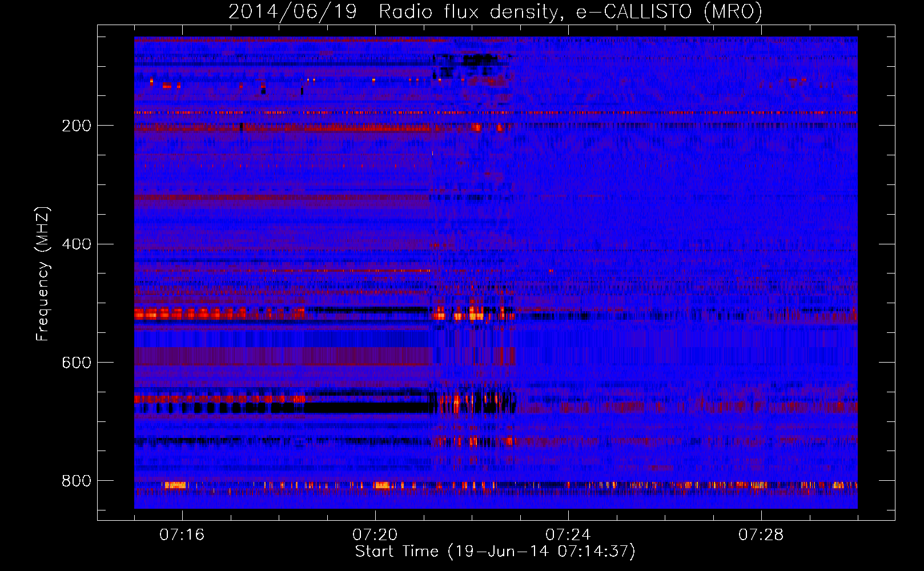This screenshot has height=571, width=924.
Task: Click the plot title 'Radio flux density, e-CALLISTO (MRO)'
Action: tap(571, 12)
